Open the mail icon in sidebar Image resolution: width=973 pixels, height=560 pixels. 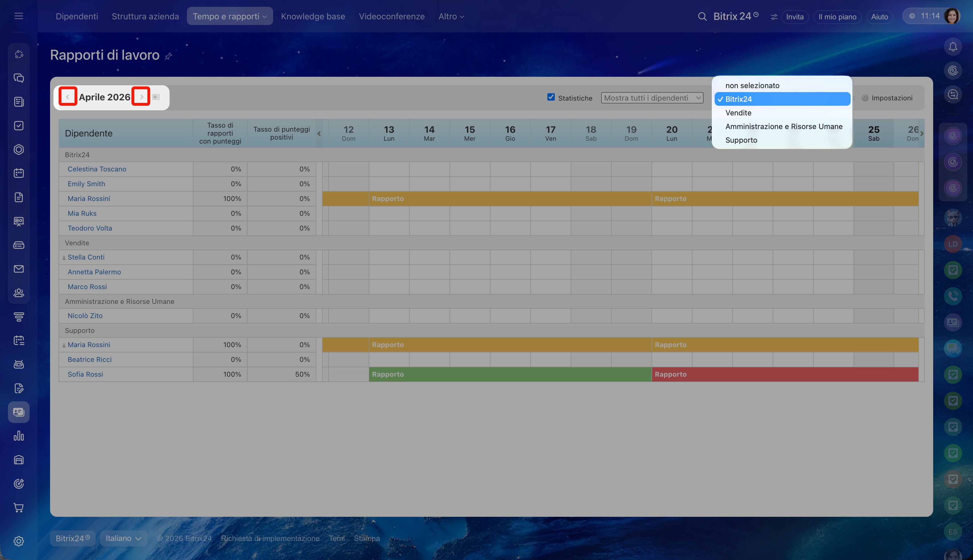point(18,269)
